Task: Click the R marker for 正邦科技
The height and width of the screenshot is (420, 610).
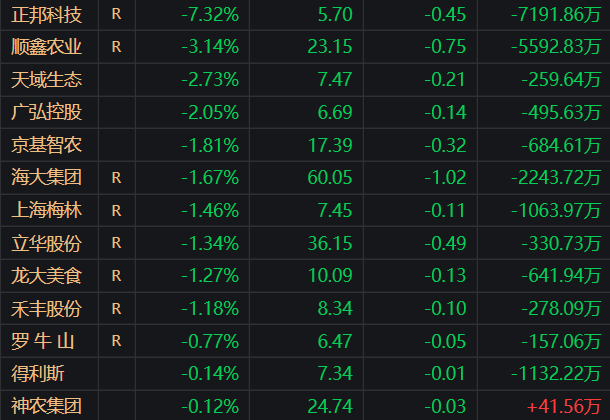Action: 116,14
